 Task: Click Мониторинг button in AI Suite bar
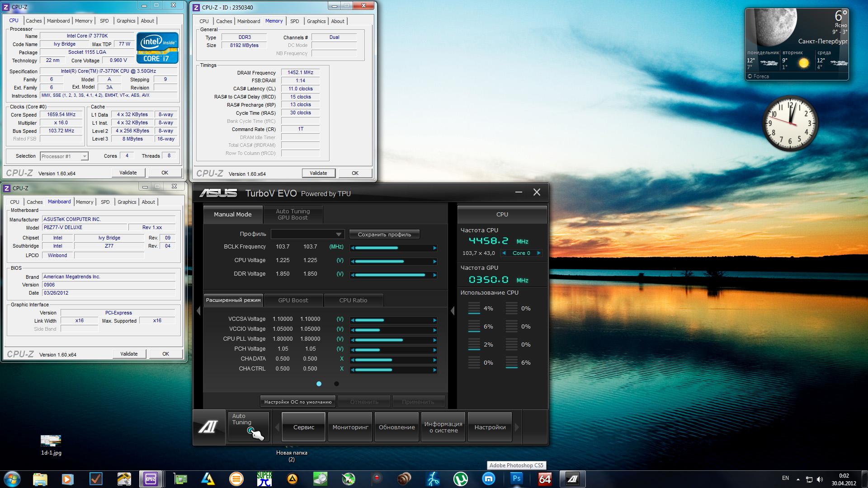pyautogui.click(x=350, y=427)
